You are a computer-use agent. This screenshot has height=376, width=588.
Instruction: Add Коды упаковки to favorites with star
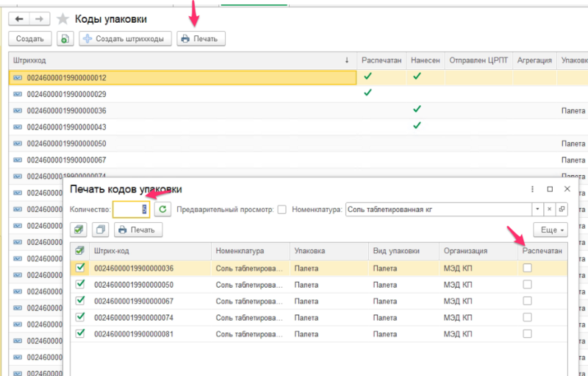[62, 18]
